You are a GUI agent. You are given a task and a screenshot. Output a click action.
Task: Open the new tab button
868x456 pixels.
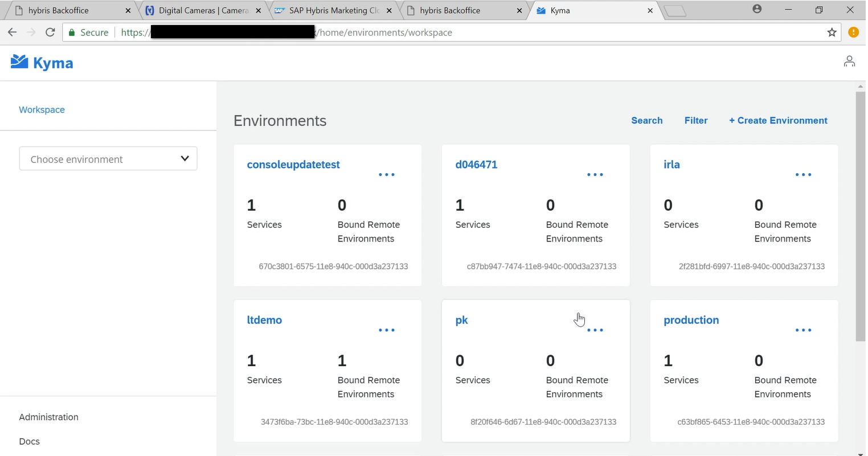[x=675, y=10]
